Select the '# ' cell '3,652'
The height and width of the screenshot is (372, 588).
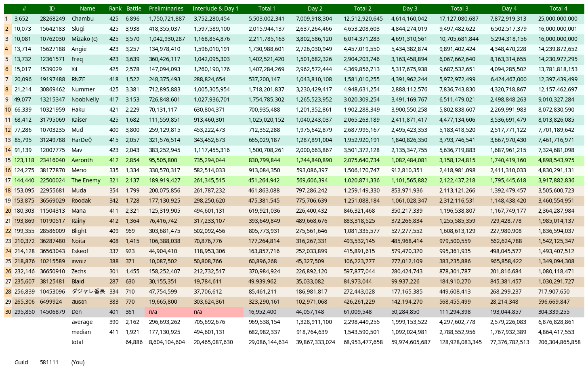(x=21, y=19)
